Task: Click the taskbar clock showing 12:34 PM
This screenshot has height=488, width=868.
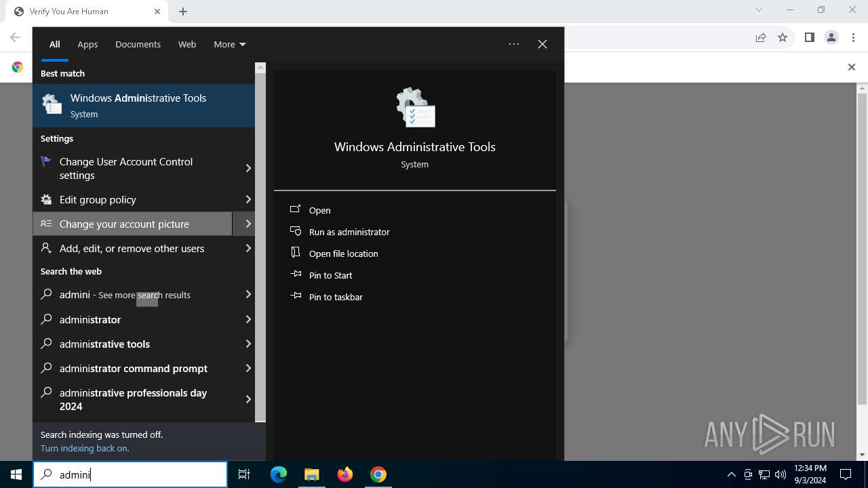Action: [810, 474]
